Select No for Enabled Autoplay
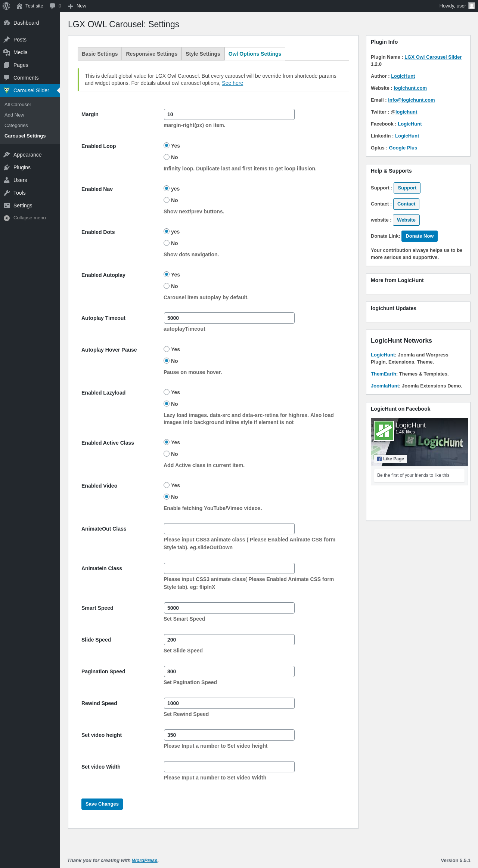Image resolution: width=478 pixels, height=868 pixels. click(167, 286)
